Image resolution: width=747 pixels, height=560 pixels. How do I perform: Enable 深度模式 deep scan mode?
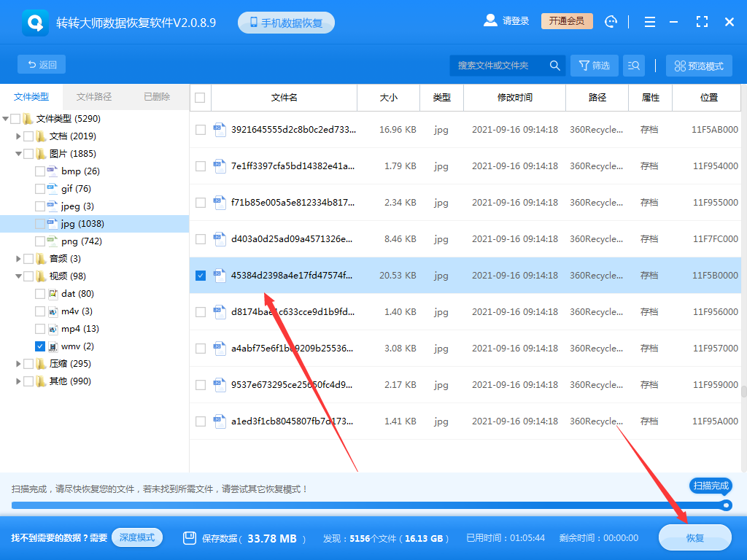[x=137, y=536]
